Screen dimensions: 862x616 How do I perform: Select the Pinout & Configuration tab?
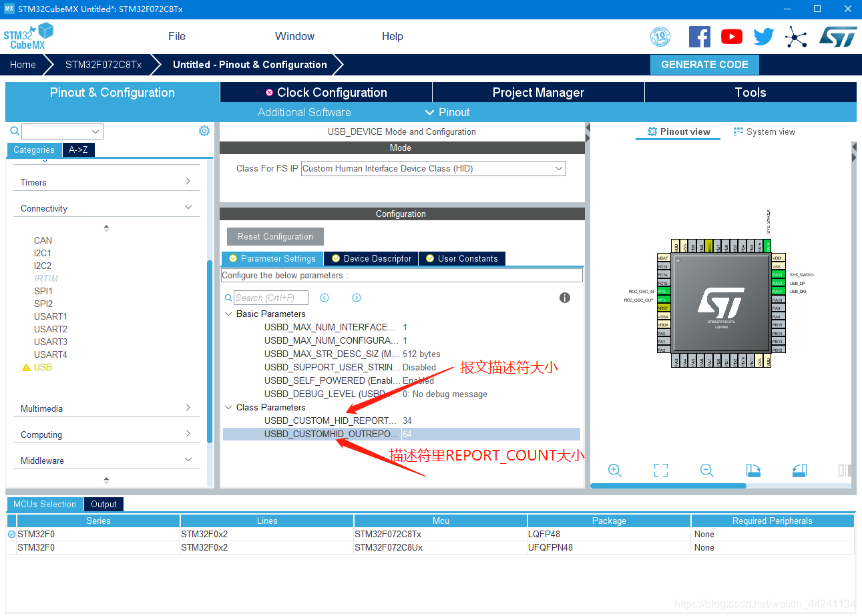[112, 92]
